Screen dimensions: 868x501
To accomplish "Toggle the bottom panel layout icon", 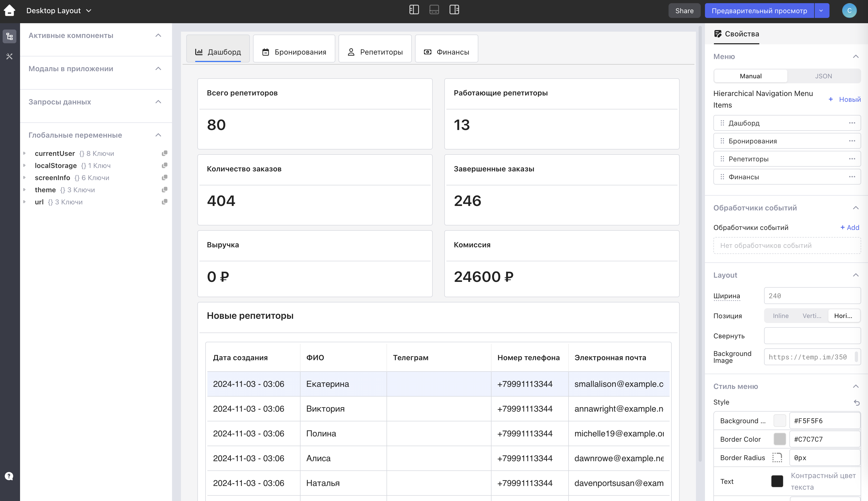I will [434, 10].
